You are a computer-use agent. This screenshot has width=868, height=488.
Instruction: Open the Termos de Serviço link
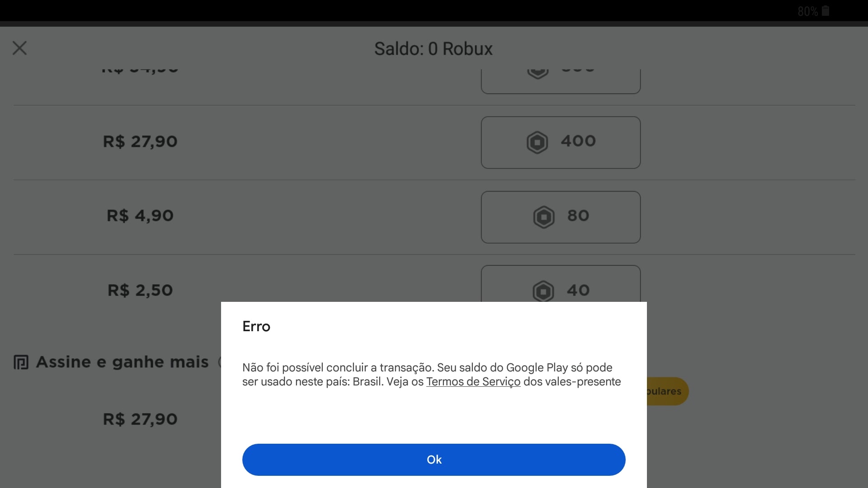[x=473, y=381]
